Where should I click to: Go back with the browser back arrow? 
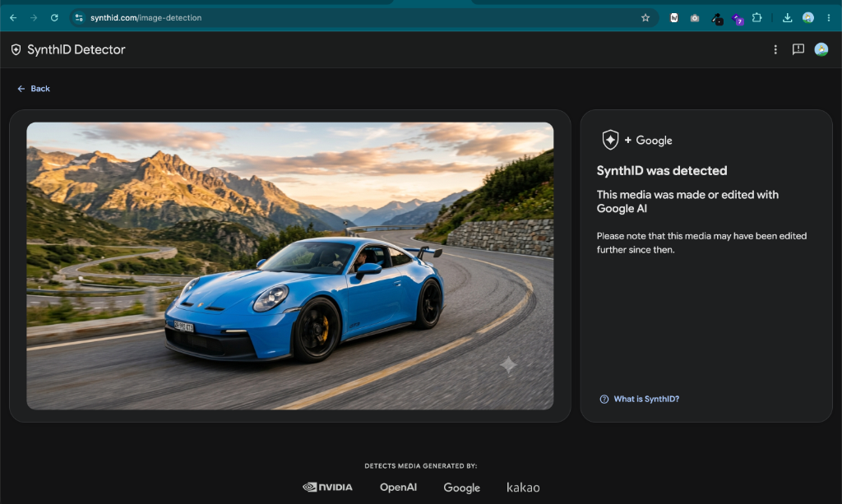13,18
